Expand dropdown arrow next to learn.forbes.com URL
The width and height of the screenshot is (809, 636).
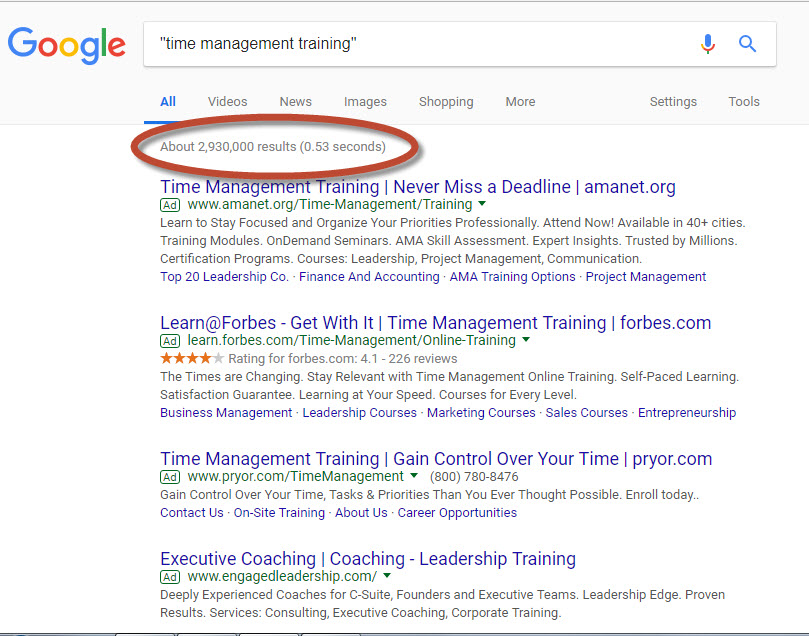526,339
